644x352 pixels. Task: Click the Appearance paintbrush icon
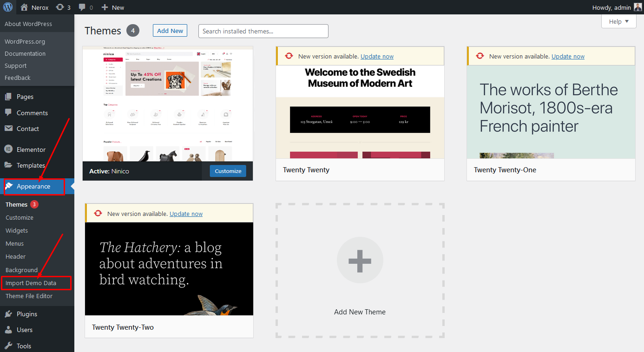click(9, 186)
